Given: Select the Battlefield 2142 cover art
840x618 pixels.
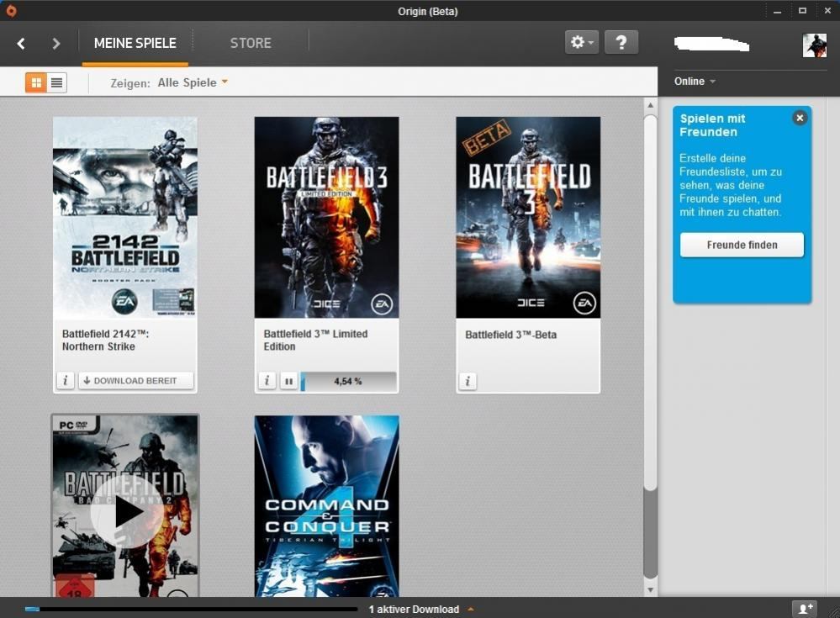Looking at the screenshot, I should 124,218.
